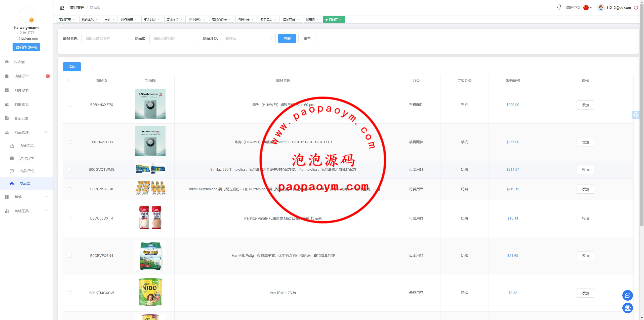Click the 商品名称 input field
This screenshot has height=320, width=644.
pos(107,39)
